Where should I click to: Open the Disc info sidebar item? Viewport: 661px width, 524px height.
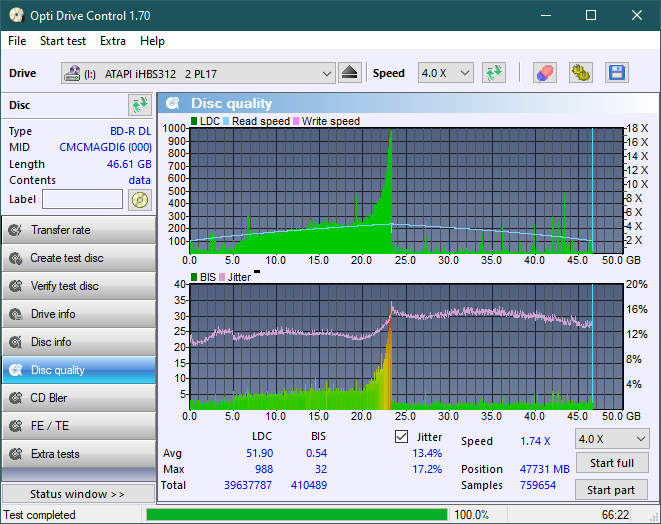point(78,342)
